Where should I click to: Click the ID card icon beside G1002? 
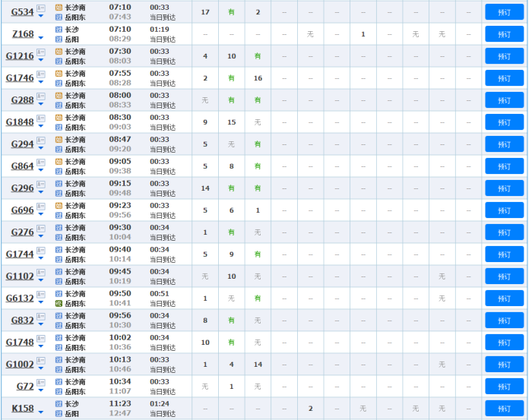tap(41, 361)
